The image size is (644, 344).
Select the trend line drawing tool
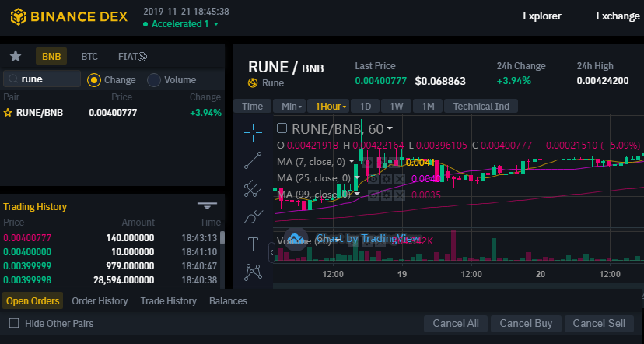(253, 160)
